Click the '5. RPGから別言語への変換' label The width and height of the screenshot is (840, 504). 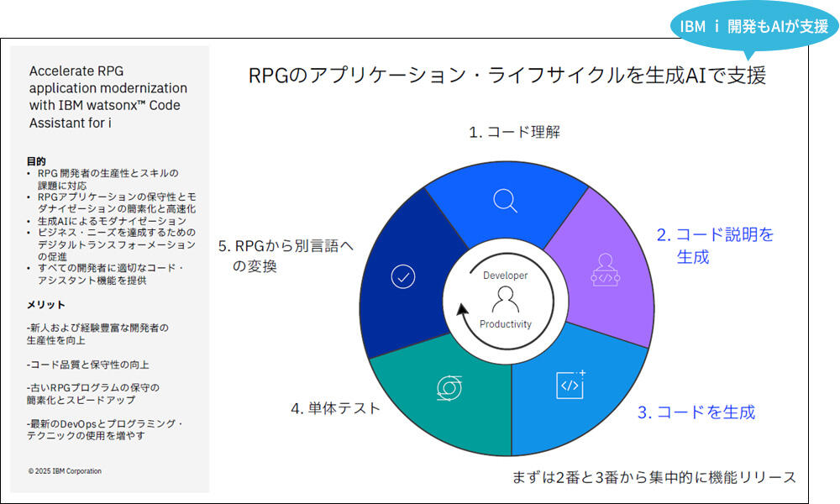pyautogui.click(x=286, y=255)
